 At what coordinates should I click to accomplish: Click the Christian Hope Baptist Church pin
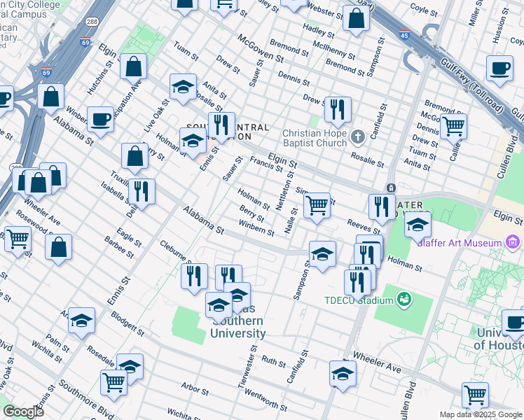(357, 135)
